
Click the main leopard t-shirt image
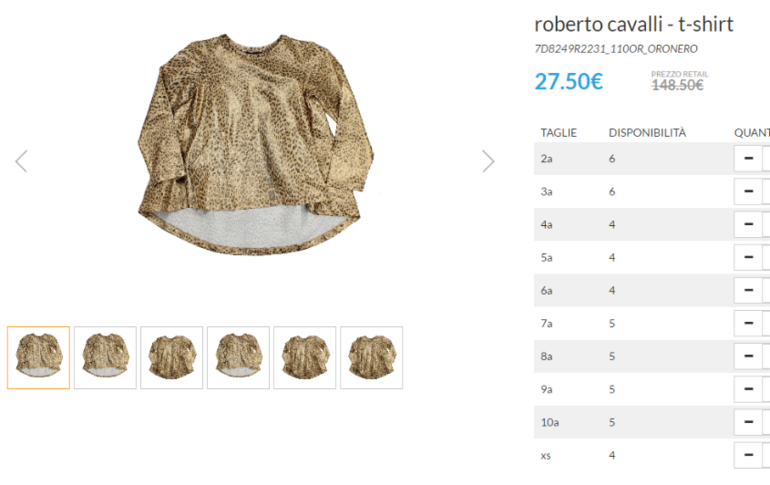click(x=255, y=145)
